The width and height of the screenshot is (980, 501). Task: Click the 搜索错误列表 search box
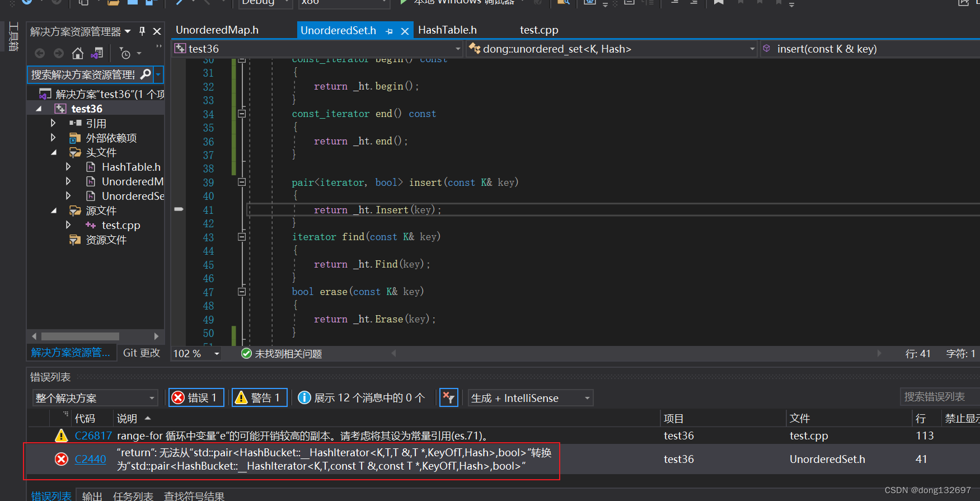(x=940, y=396)
